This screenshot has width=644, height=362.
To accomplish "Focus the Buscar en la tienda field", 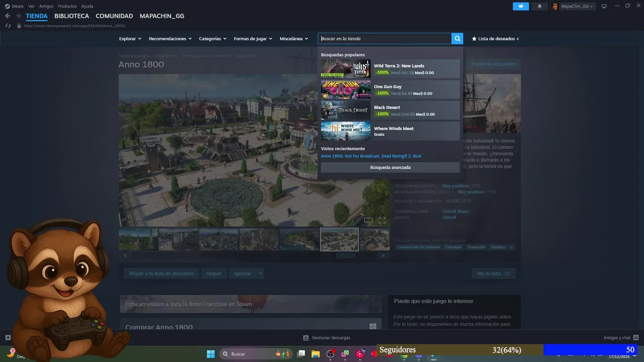I will point(385,39).
